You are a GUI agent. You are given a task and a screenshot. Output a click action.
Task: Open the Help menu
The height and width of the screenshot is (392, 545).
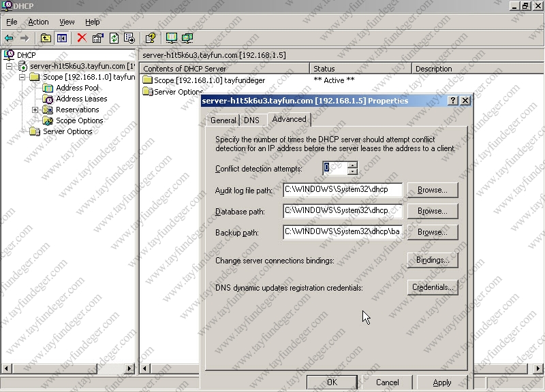(x=93, y=22)
